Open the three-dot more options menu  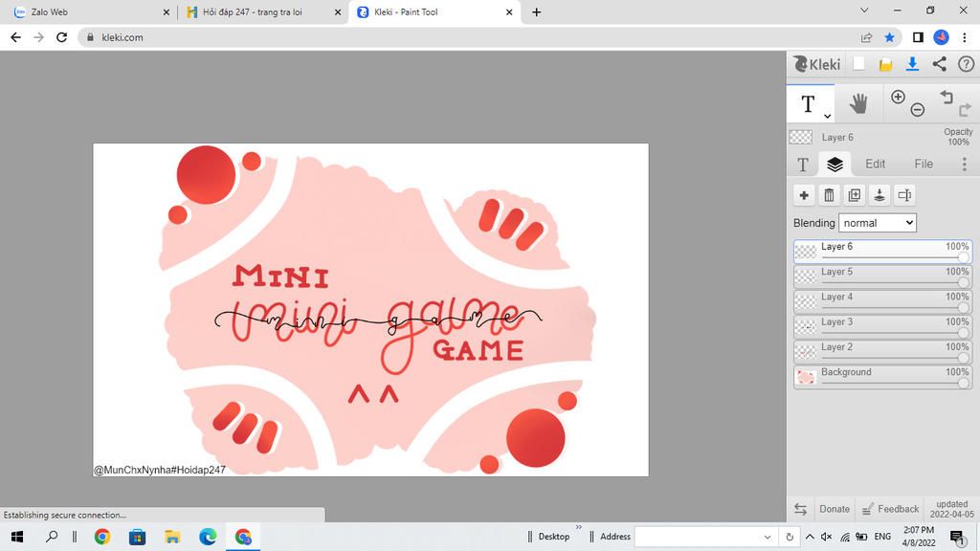click(964, 165)
